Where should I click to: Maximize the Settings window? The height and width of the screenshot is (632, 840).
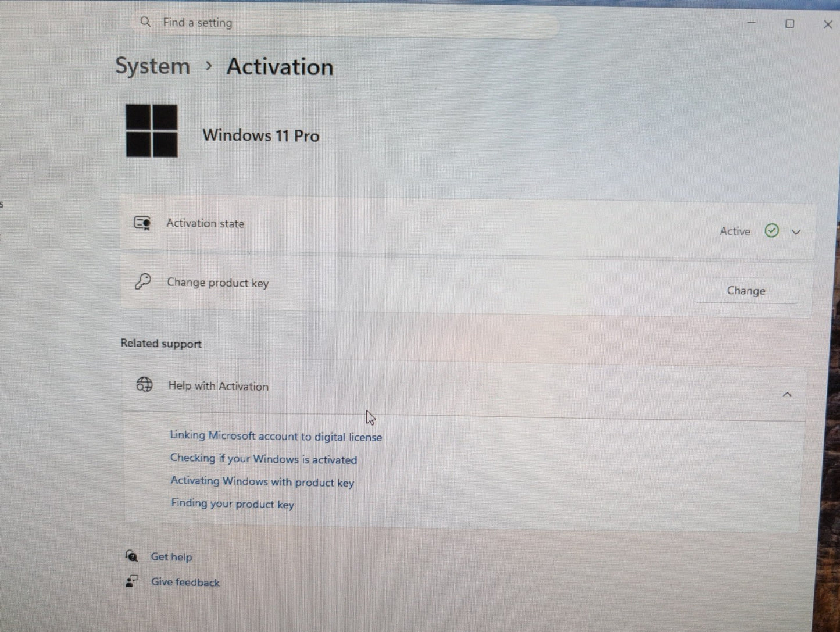click(789, 24)
